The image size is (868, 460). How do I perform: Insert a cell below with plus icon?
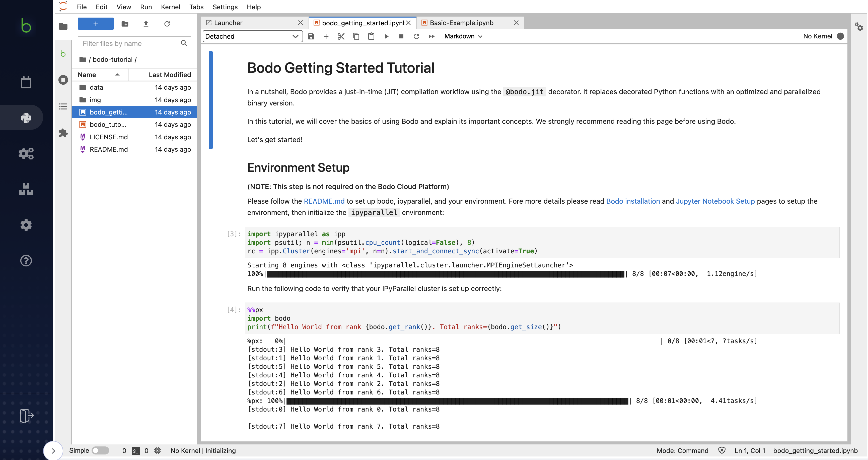326,36
